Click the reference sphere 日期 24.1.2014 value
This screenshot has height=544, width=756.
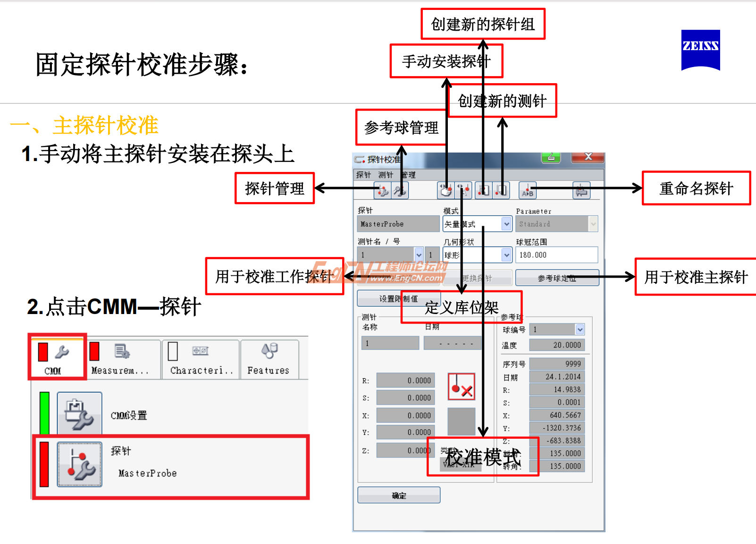coord(557,376)
